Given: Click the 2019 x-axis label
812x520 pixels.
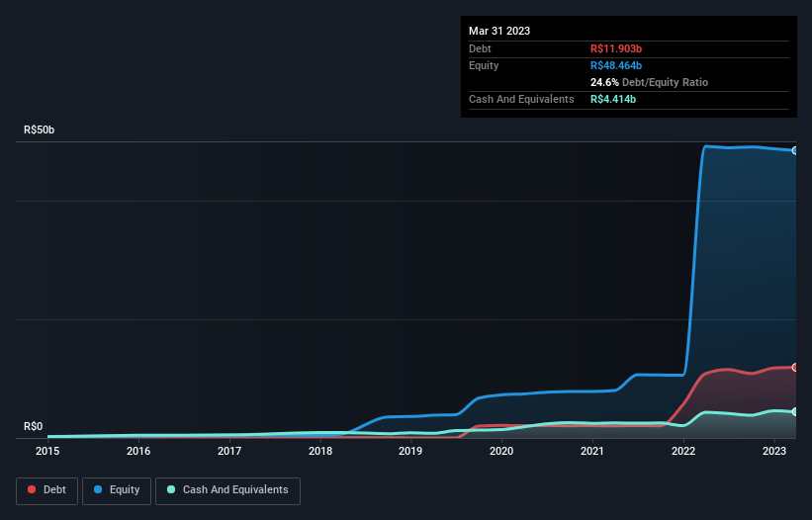Looking at the screenshot, I should pyautogui.click(x=410, y=451).
